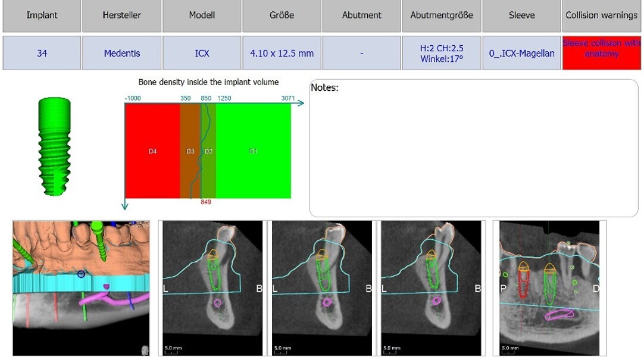Open the middle cross-section CT slice

click(x=321, y=288)
